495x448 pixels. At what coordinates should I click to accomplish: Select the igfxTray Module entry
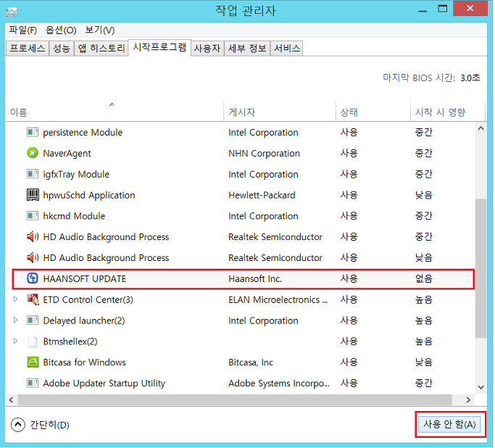[76, 174]
